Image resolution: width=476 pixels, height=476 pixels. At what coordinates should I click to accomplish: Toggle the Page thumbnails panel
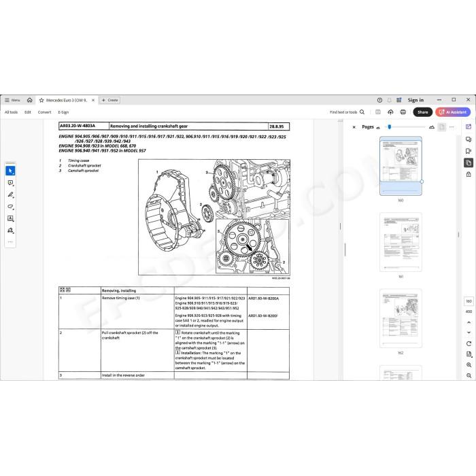coord(469,163)
